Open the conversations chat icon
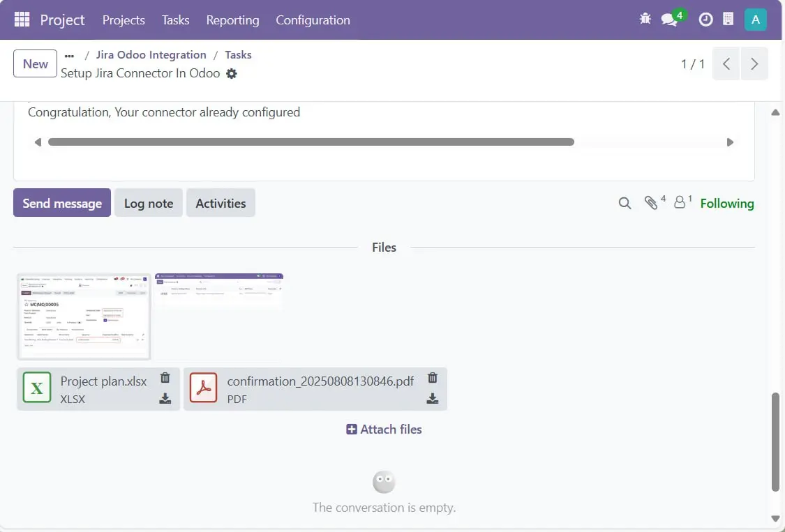785x532 pixels. (670, 20)
